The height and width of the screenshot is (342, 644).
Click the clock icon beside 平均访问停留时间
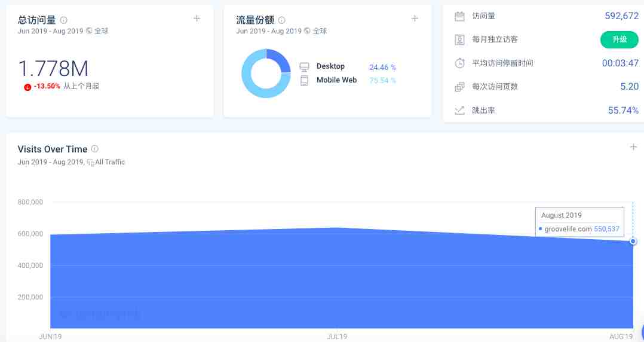coord(459,63)
